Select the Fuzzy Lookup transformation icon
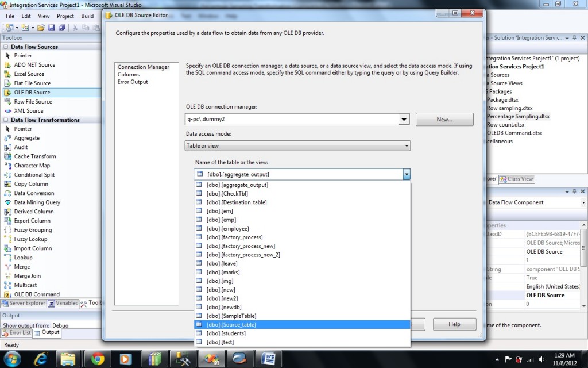588x368 pixels. (x=8, y=239)
